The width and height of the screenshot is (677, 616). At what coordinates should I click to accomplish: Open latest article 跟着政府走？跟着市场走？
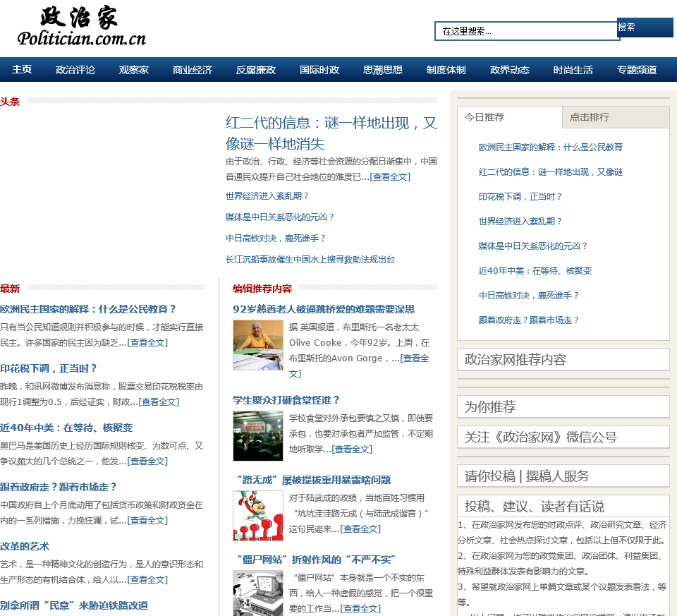click(59, 487)
